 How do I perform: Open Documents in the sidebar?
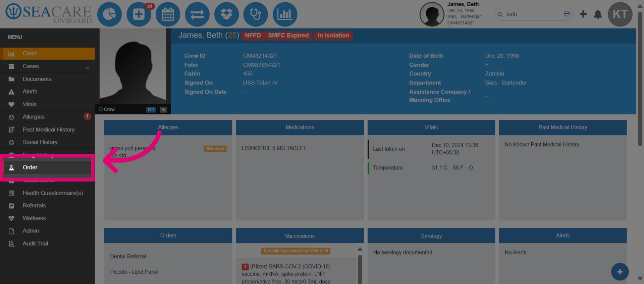[47, 79]
